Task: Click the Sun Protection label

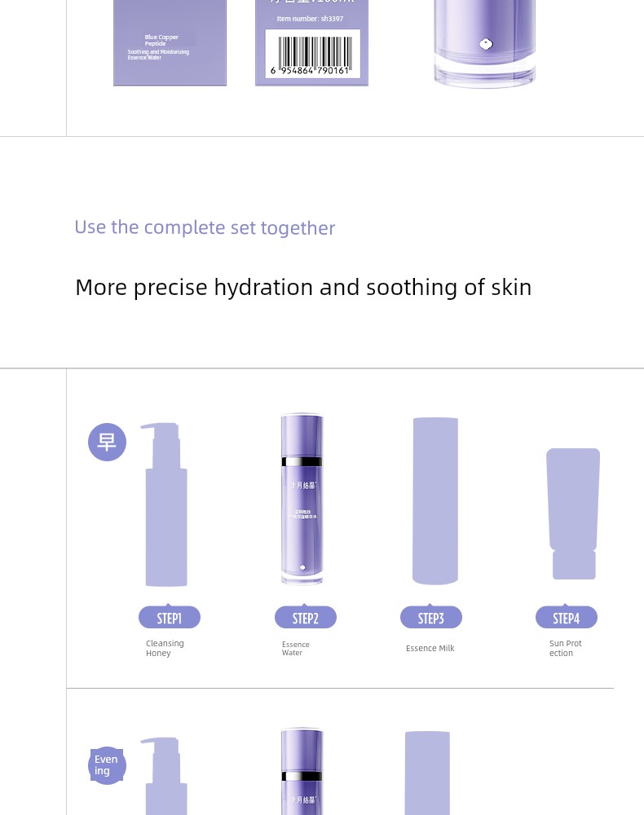Action: pos(566,648)
